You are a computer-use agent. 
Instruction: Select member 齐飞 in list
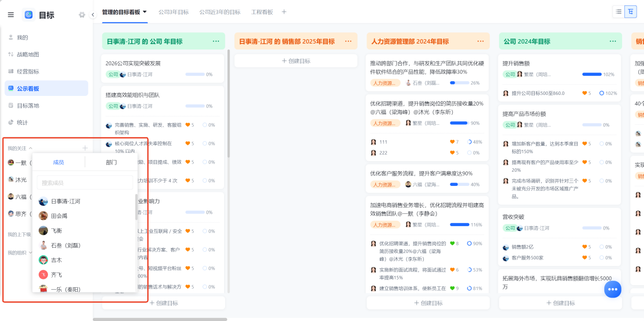[x=84, y=275]
